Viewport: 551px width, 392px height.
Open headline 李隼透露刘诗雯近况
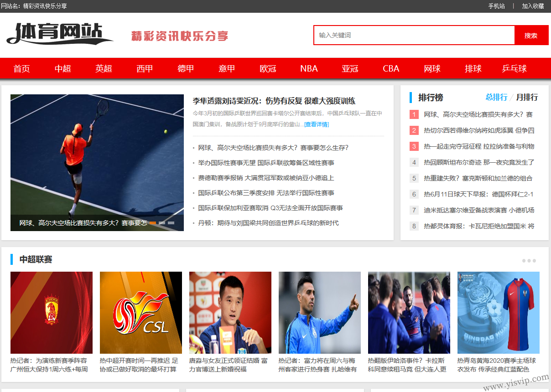(274, 101)
